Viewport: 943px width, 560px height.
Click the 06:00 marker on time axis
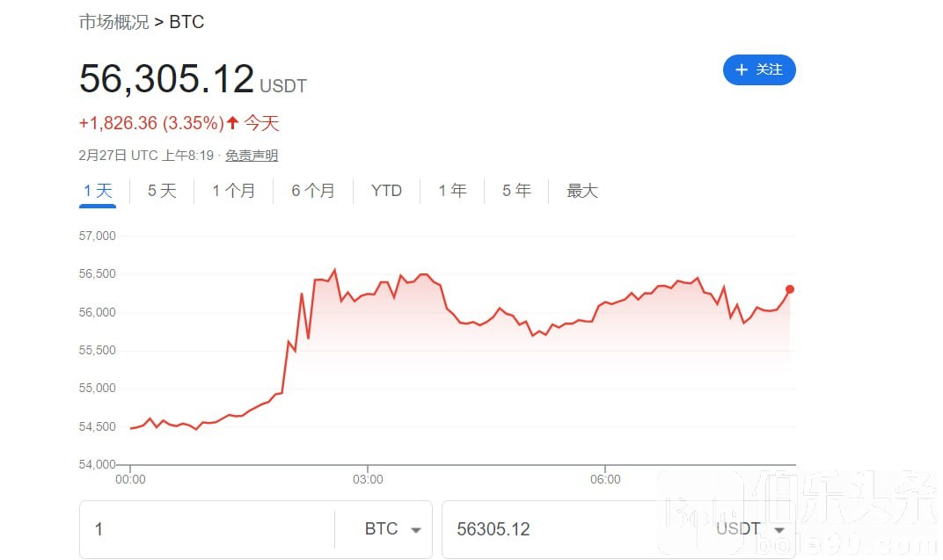[605, 479]
